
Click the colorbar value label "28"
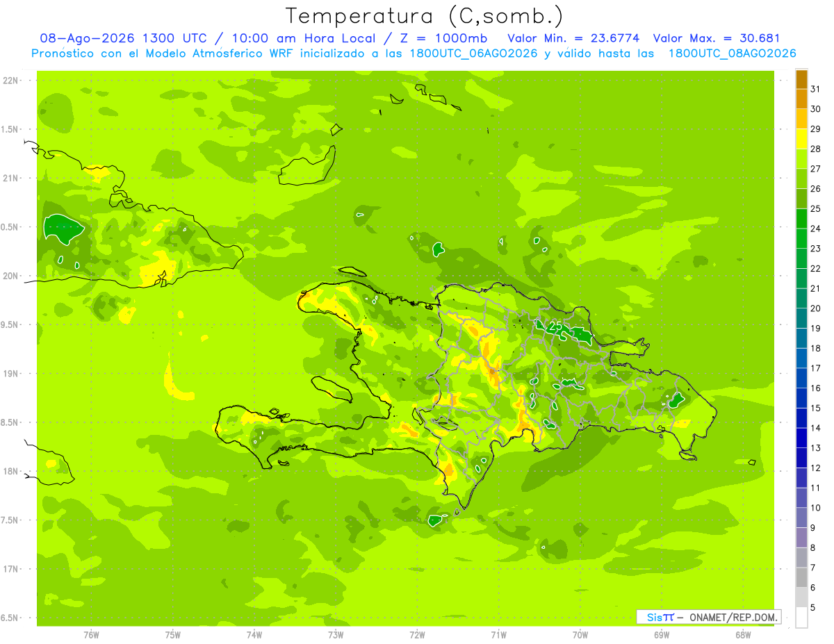pyautogui.click(x=816, y=149)
